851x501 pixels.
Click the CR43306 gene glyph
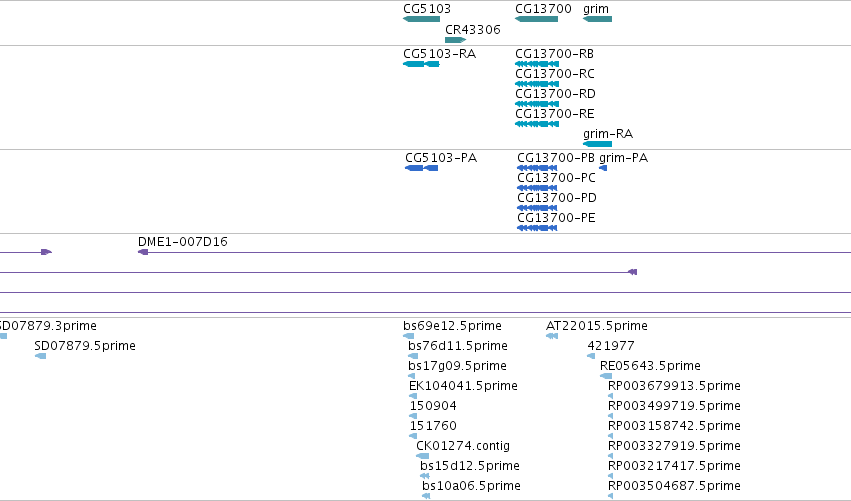click(x=455, y=40)
